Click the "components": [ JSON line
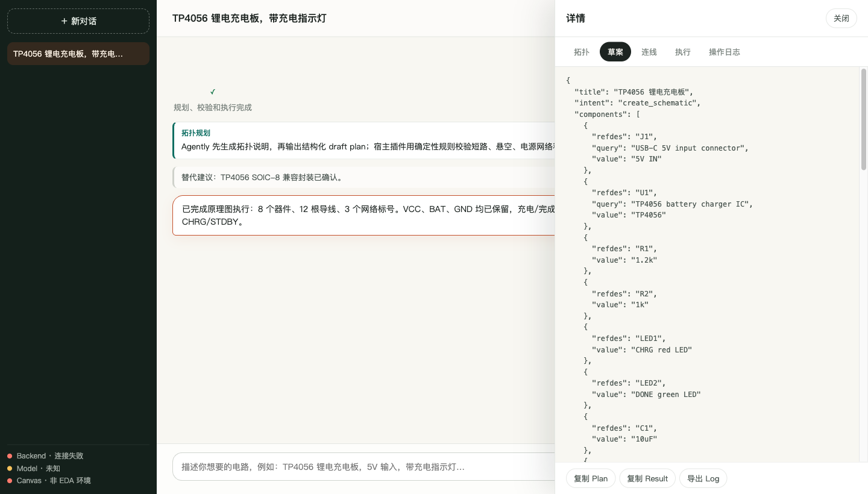 (607, 114)
